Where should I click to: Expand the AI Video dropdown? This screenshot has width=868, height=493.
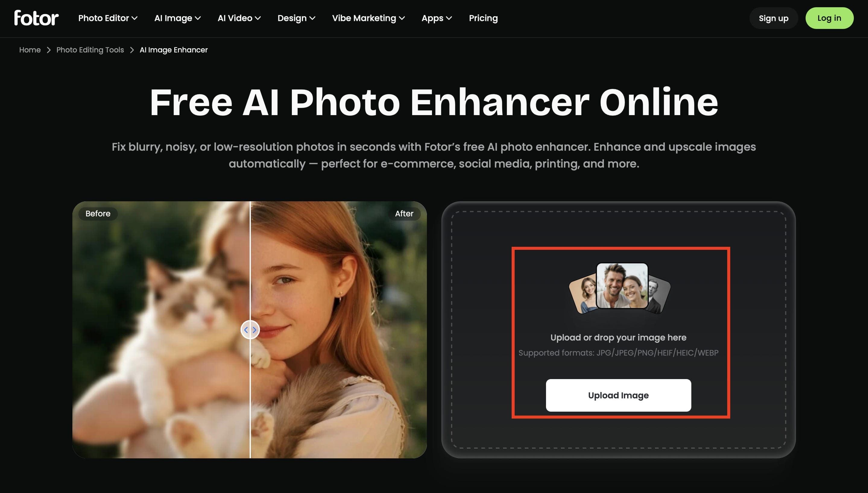pos(239,18)
